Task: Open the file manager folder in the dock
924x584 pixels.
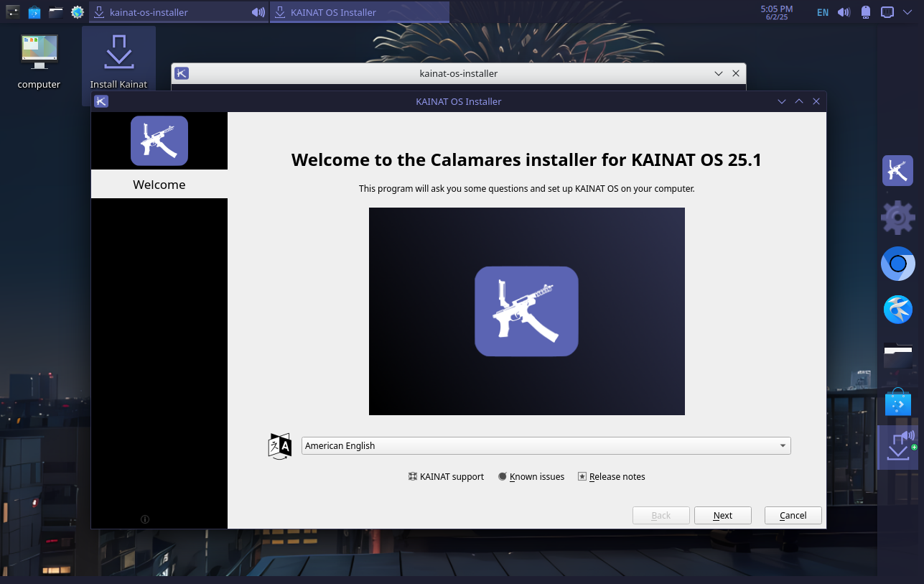Action: [x=897, y=356]
